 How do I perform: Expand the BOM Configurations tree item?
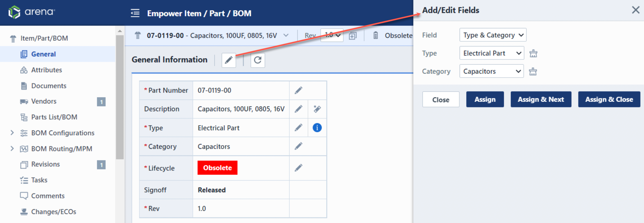(12, 133)
